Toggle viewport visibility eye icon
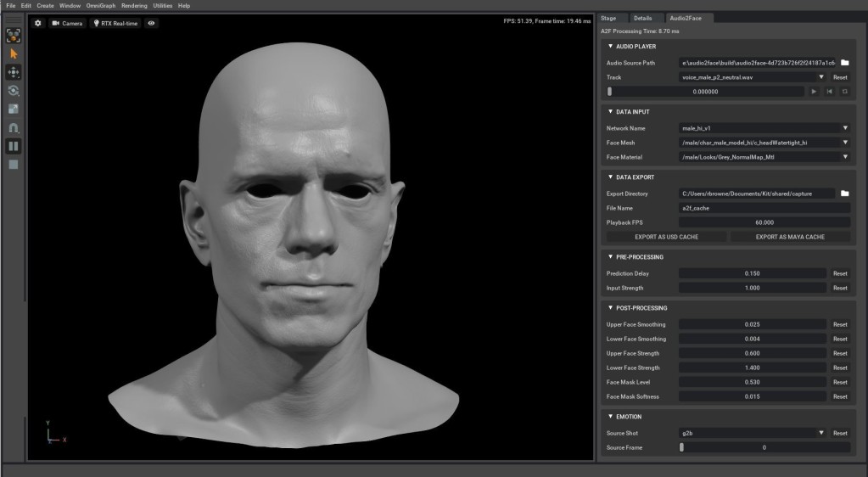 click(152, 23)
